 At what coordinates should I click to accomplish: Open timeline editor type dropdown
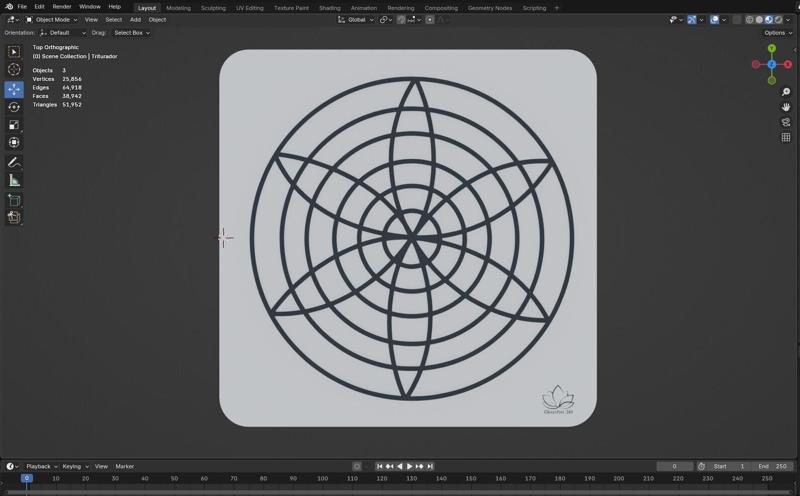pyautogui.click(x=12, y=466)
